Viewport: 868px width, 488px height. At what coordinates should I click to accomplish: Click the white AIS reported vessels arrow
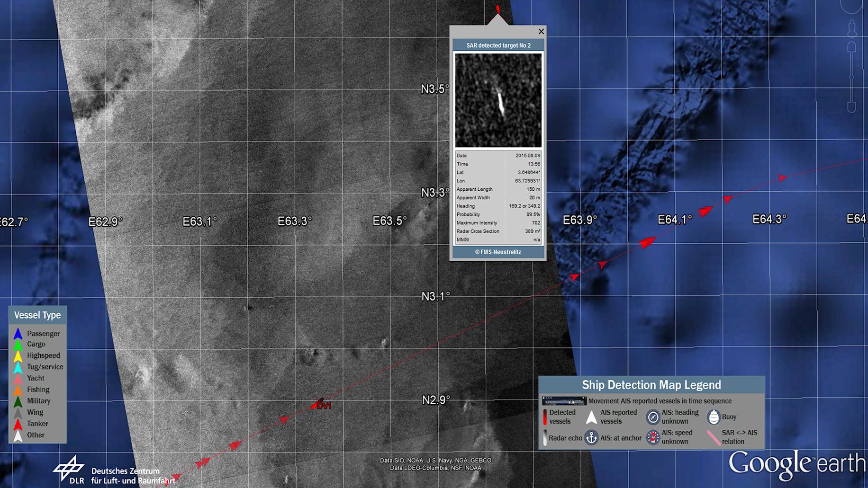pyautogui.click(x=591, y=417)
